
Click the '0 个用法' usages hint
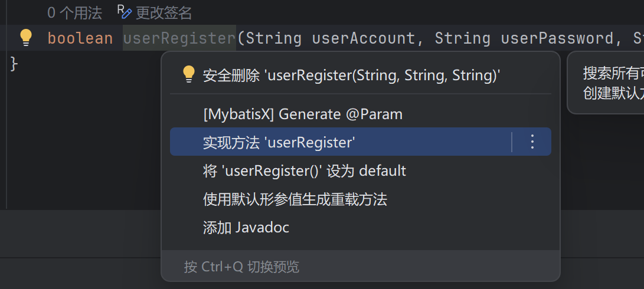[74, 12]
